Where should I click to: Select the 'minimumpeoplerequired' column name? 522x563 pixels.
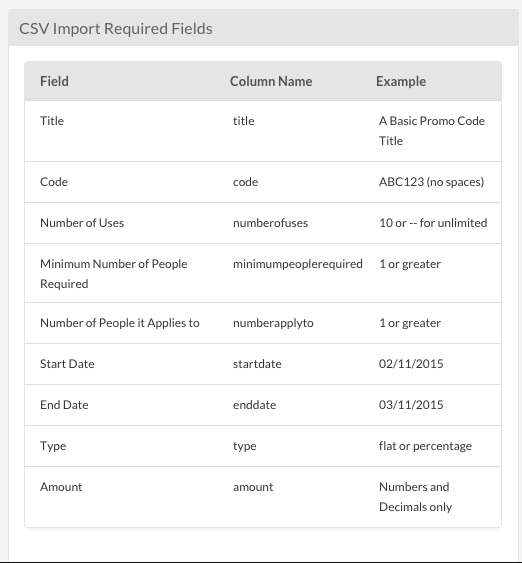pos(298,264)
